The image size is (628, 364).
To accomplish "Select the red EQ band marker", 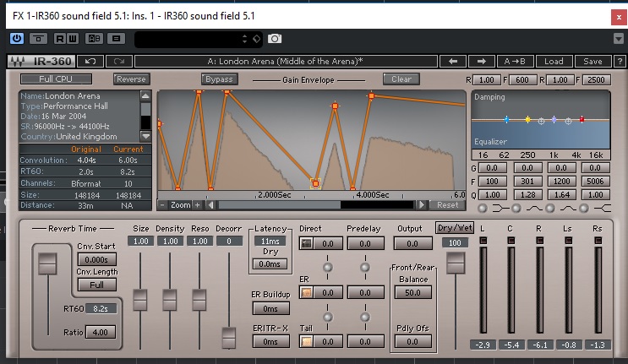I will click(582, 119).
